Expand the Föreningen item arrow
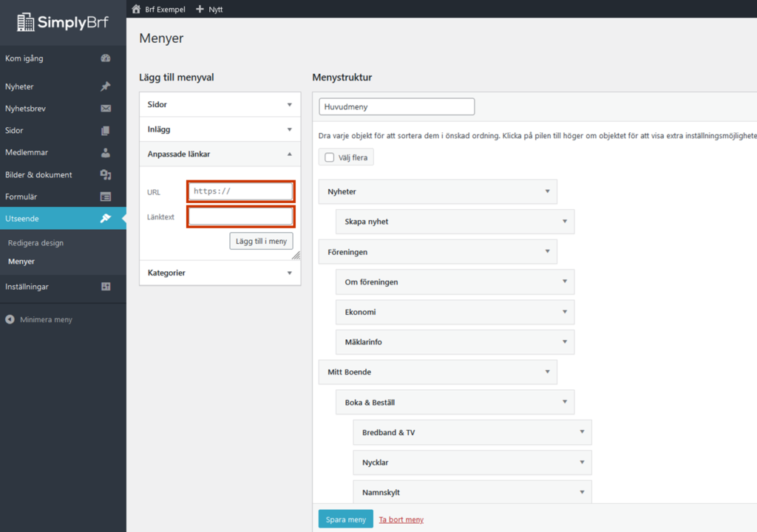The height and width of the screenshot is (532, 757). [548, 251]
